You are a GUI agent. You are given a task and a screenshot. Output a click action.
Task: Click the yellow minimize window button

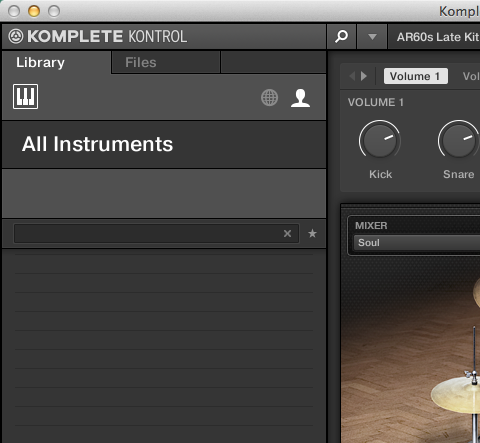click(34, 11)
